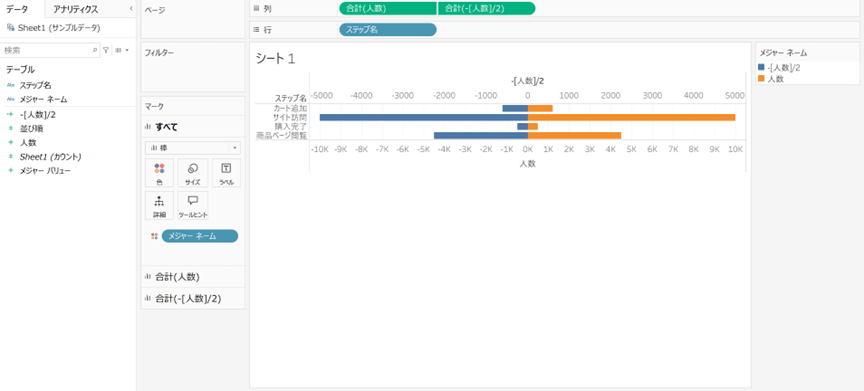Select the メジャー バリュー field

tap(45, 171)
